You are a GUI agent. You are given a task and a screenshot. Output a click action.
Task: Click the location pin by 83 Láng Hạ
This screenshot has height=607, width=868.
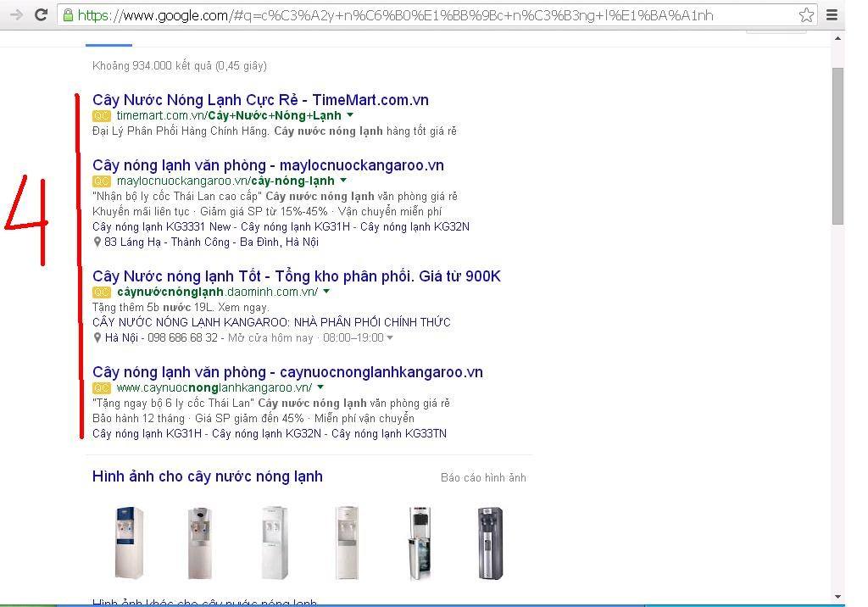[x=97, y=242]
